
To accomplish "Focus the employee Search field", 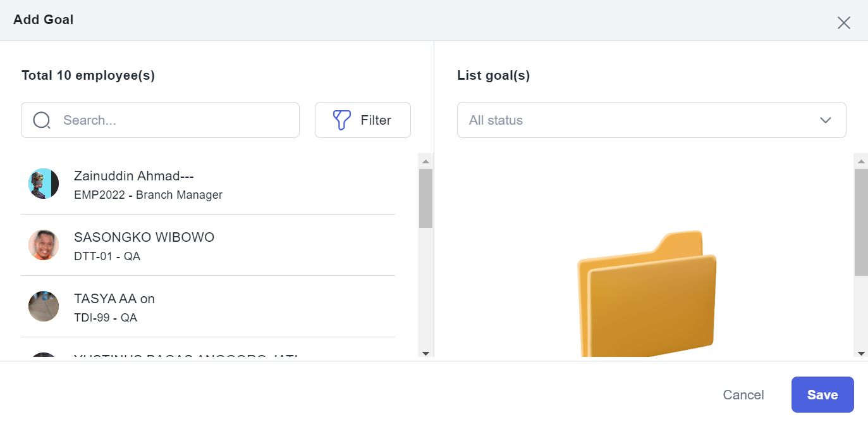I will click(x=177, y=120).
